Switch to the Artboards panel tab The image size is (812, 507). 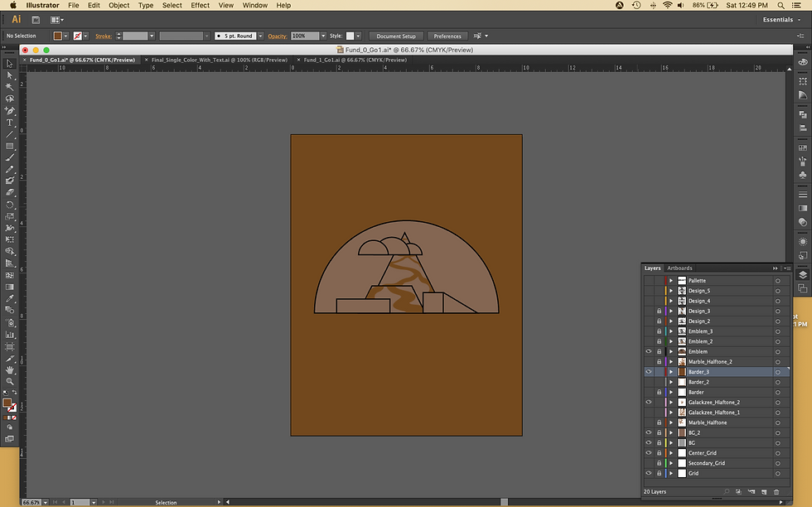click(679, 268)
